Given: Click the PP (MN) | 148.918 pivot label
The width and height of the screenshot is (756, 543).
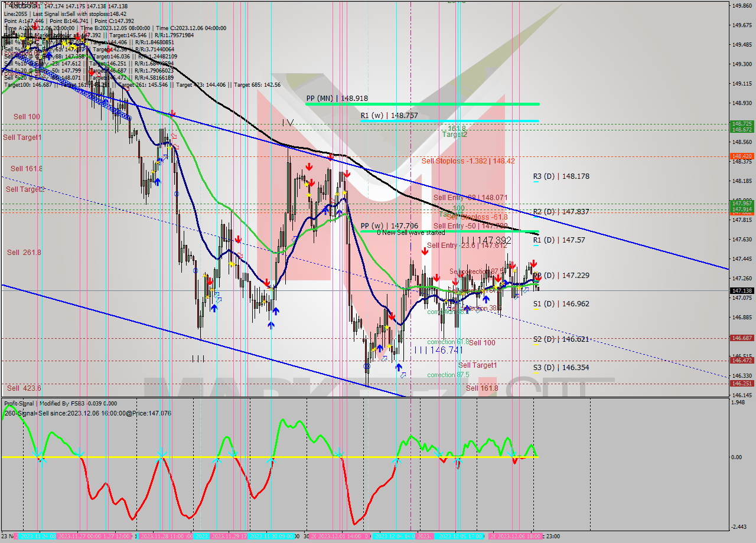Looking at the screenshot, I should click(x=338, y=97).
